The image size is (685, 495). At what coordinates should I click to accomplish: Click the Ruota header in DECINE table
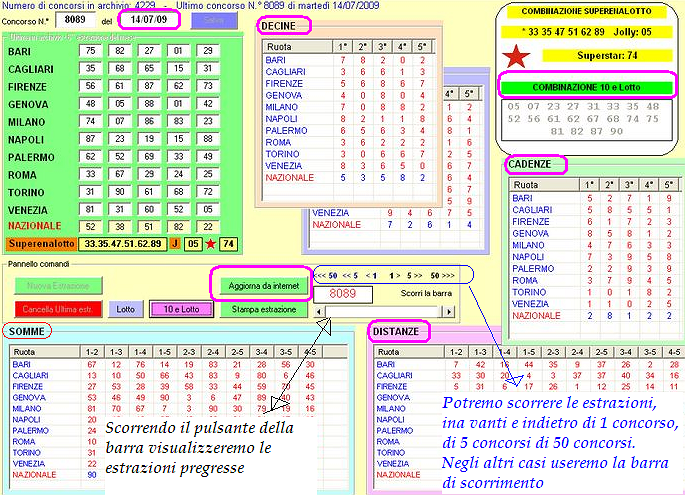[x=298, y=47]
